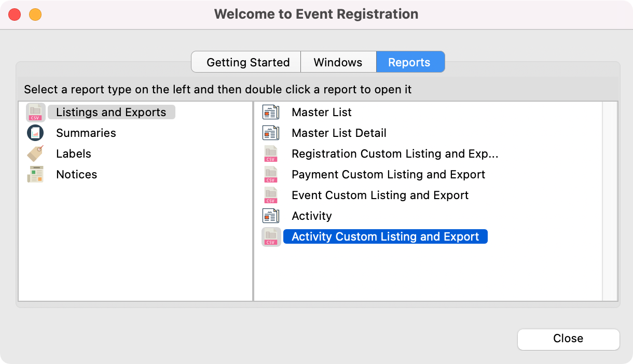Click the report list vertical scrollbar

[610, 201]
